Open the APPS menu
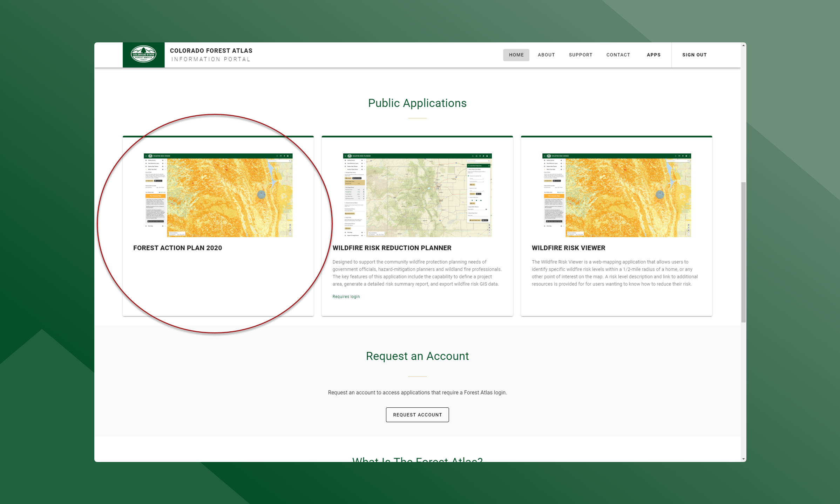 point(653,55)
